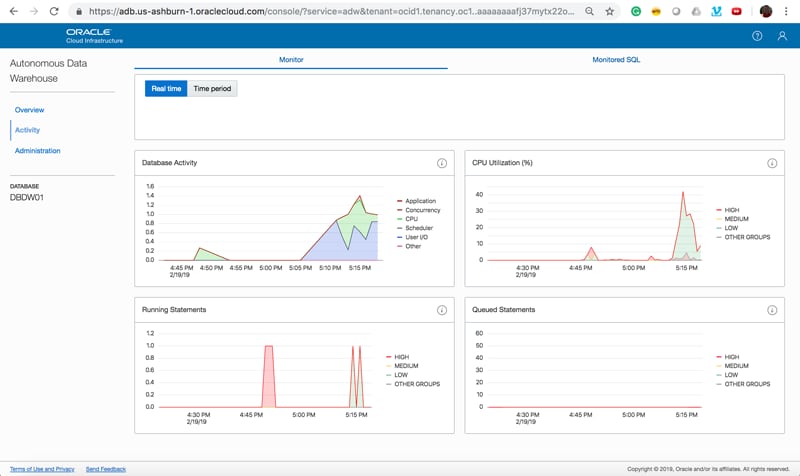Click the cloud extension icon

[x=696, y=11]
